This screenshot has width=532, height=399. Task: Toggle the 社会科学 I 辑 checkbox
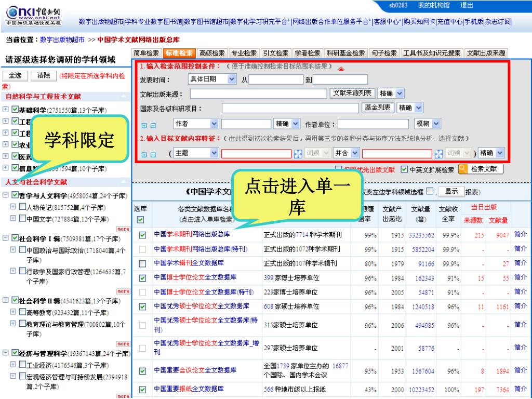coord(15,238)
